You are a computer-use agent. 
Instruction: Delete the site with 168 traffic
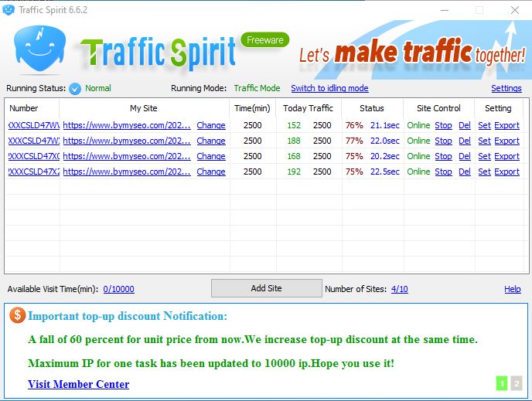click(x=465, y=156)
